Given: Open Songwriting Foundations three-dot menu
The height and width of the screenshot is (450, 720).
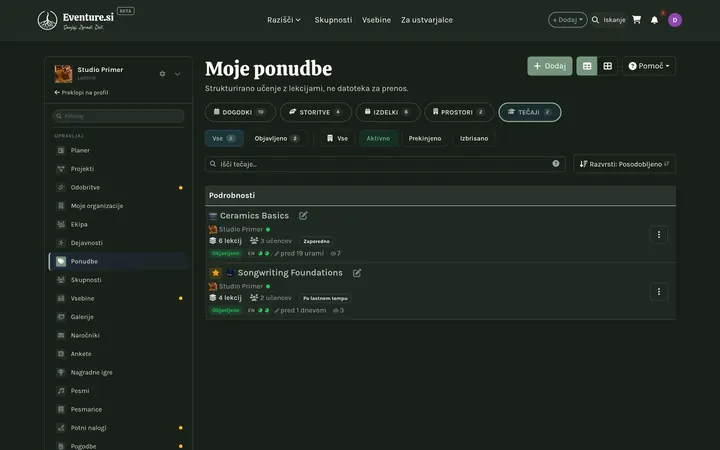Looking at the screenshot, I should [659, 292].
